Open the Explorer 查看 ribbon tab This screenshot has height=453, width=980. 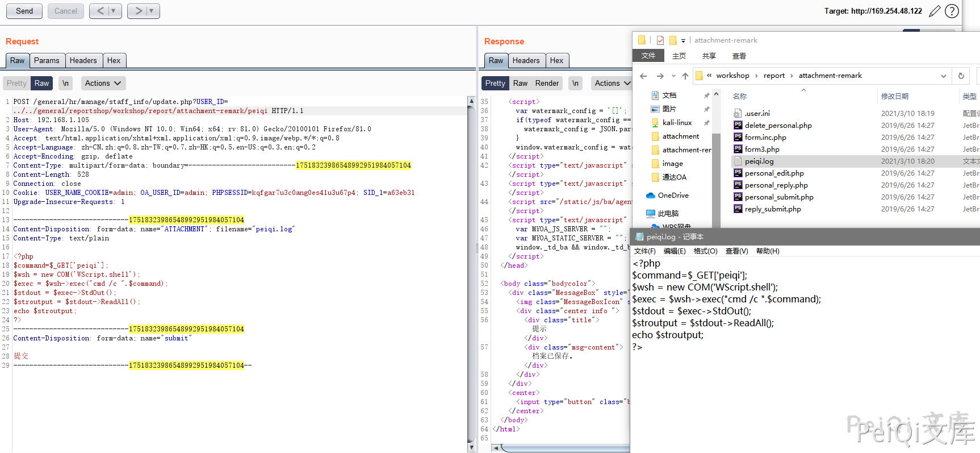[x=739, y=56]
